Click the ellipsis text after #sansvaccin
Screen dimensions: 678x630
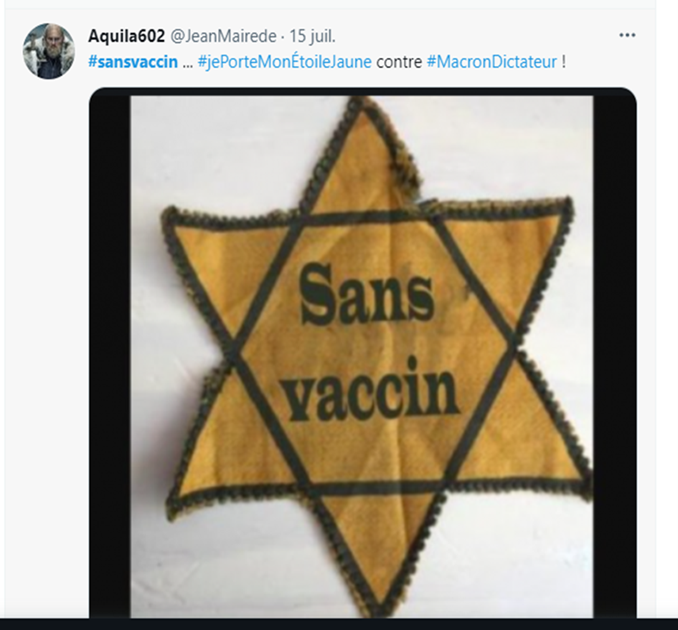[x=188, y=65]
